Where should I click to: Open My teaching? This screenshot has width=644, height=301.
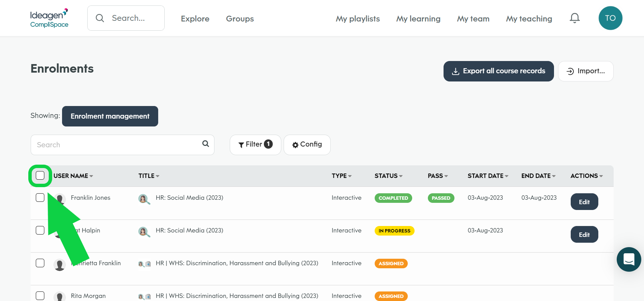coord(529,19)
